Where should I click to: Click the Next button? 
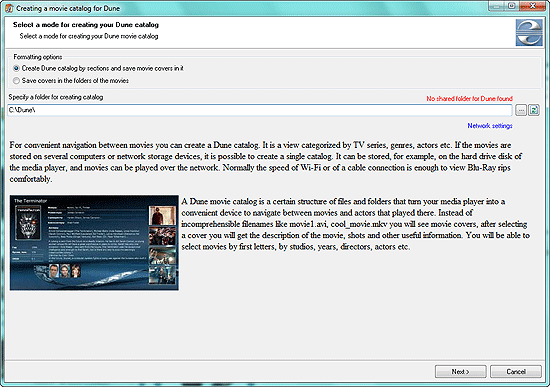point(461,372)
